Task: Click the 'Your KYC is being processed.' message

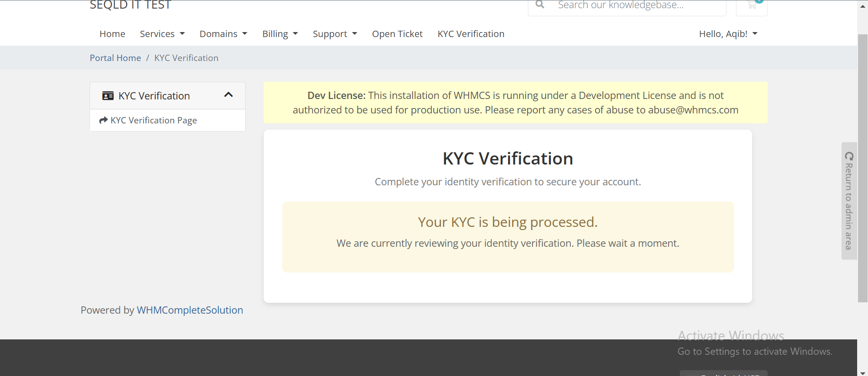Action: [508, 222]
